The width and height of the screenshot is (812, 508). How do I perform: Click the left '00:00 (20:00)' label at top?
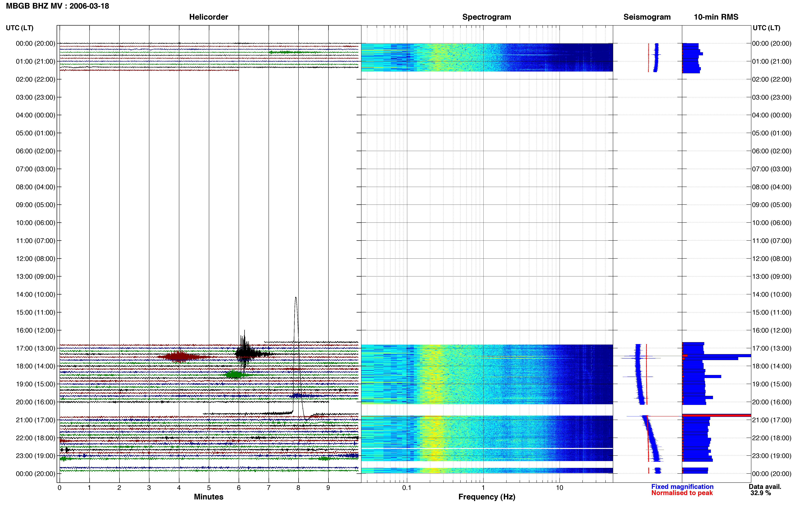click(36, 44)
